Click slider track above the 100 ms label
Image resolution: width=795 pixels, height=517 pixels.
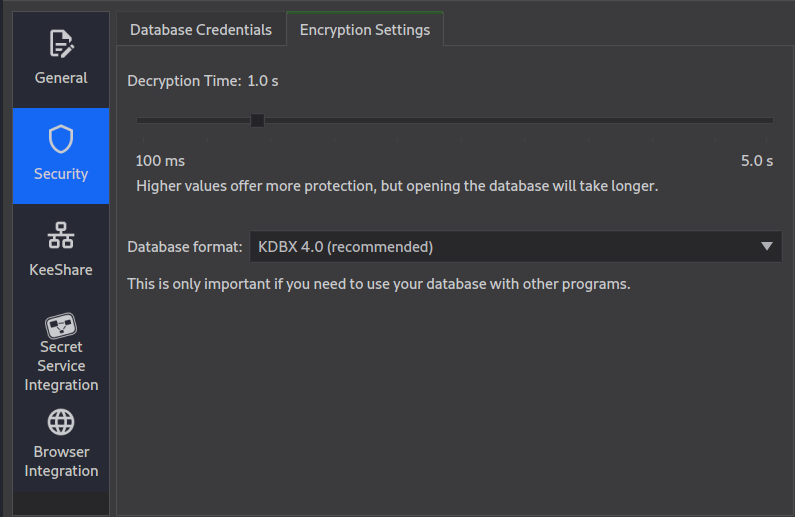click(x=160, y=121)
